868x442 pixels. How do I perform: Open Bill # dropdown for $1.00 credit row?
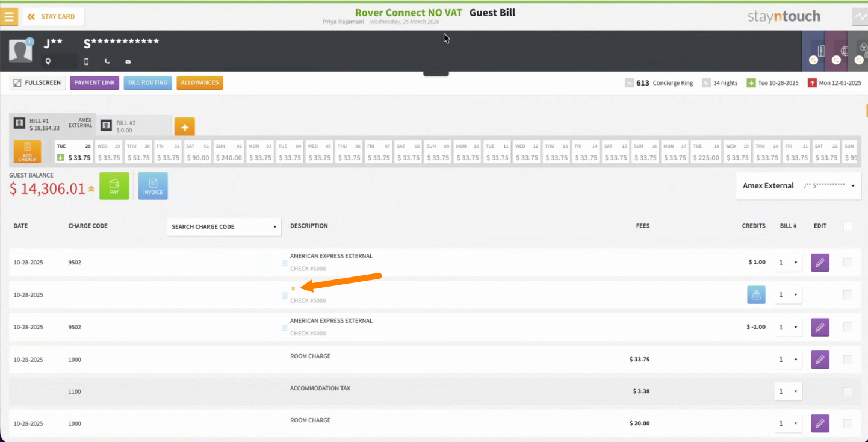tap(788, 263)
